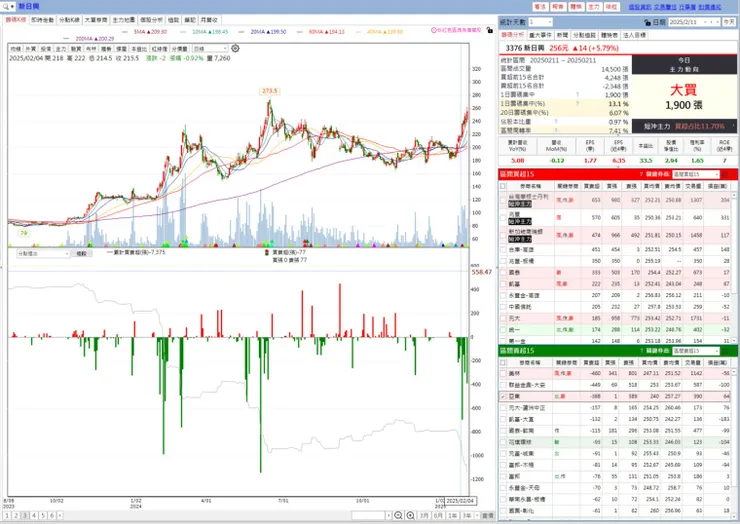Switch to 月營收 tab
Screen dimensions: 740x524
(x=209, y=20)
